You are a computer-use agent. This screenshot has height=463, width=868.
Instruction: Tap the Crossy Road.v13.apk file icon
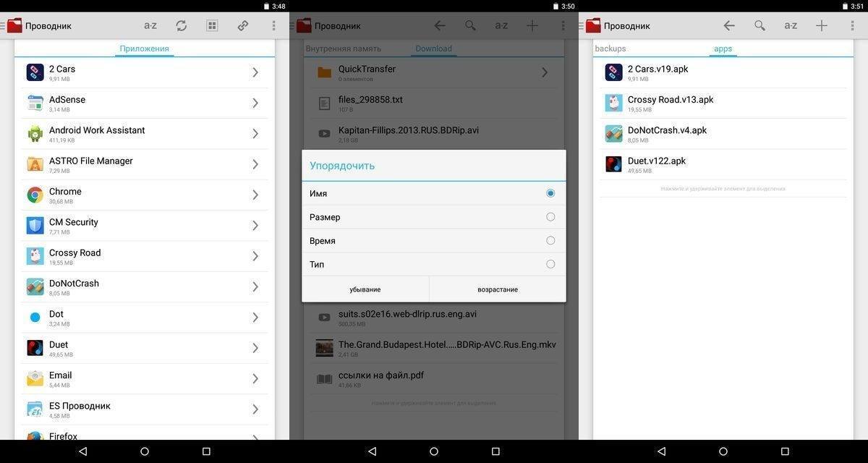[613, 103]
